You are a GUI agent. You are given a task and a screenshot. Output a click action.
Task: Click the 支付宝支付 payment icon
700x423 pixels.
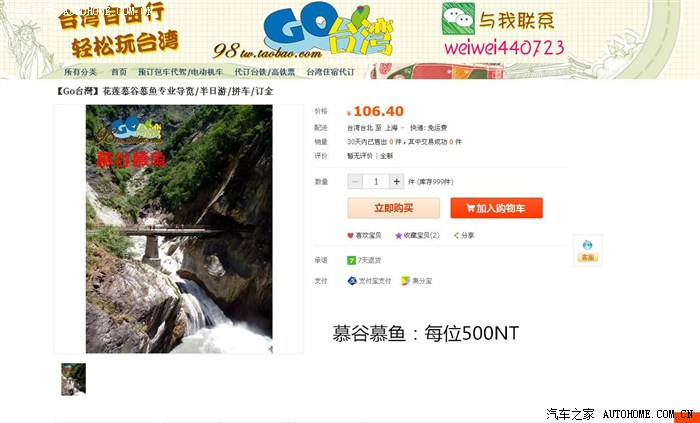pyautogui.click(x=352, y=281)
